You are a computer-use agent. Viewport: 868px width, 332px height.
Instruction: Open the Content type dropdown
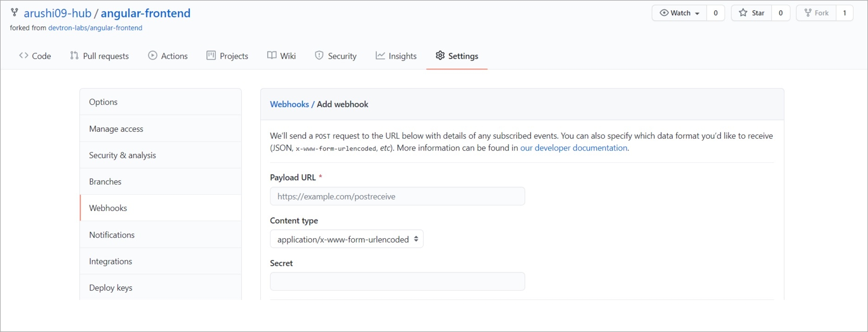[347, 239]
